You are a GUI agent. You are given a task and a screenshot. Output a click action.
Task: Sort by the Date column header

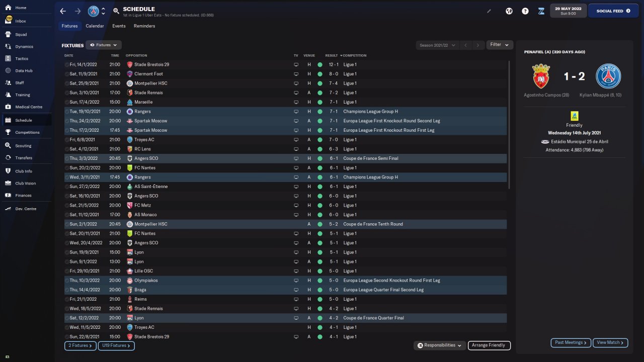click(69, 56)
